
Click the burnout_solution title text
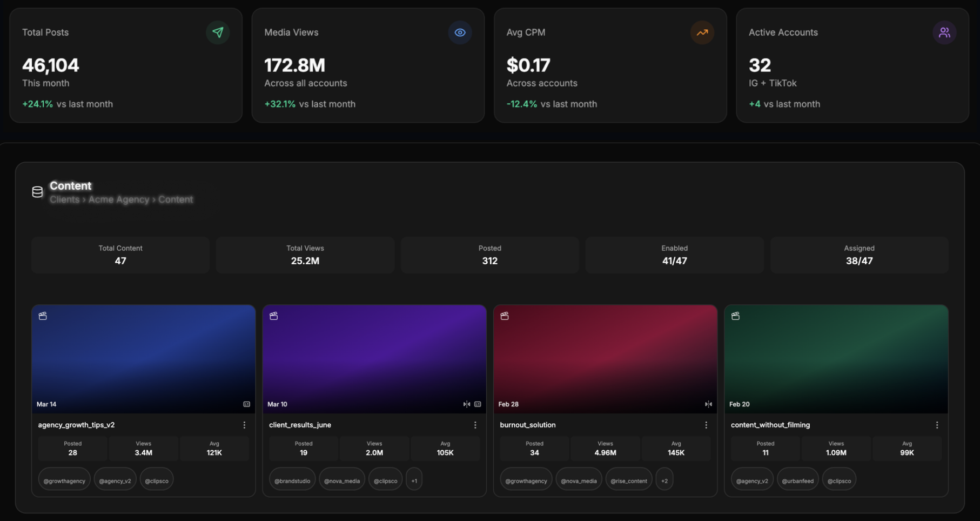click(528, 425)
